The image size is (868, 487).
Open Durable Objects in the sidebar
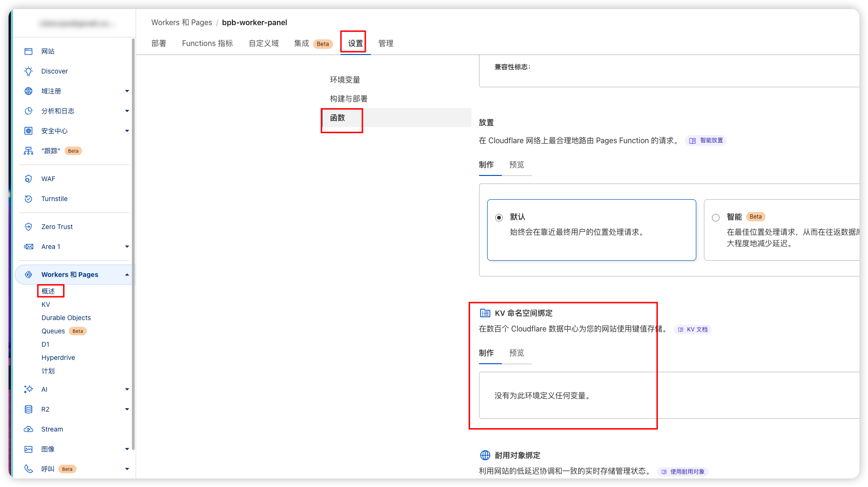pos(66,318)
